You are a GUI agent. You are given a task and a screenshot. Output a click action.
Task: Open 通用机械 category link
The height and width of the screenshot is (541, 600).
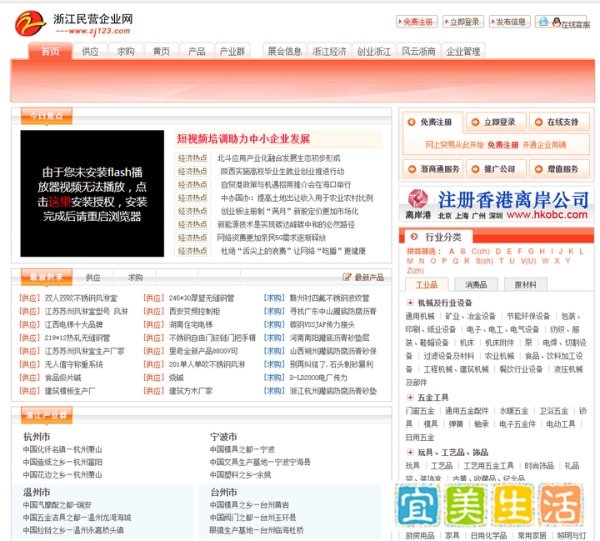[x=420, y=316]
